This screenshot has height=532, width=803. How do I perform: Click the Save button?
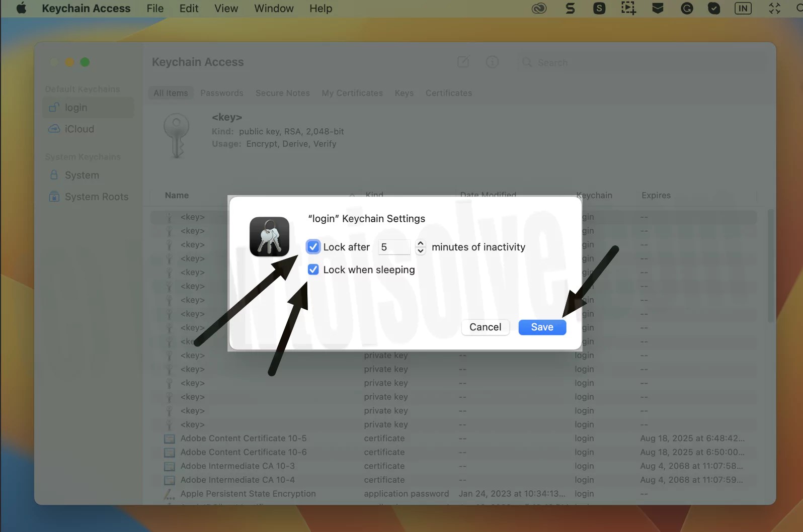542,327
